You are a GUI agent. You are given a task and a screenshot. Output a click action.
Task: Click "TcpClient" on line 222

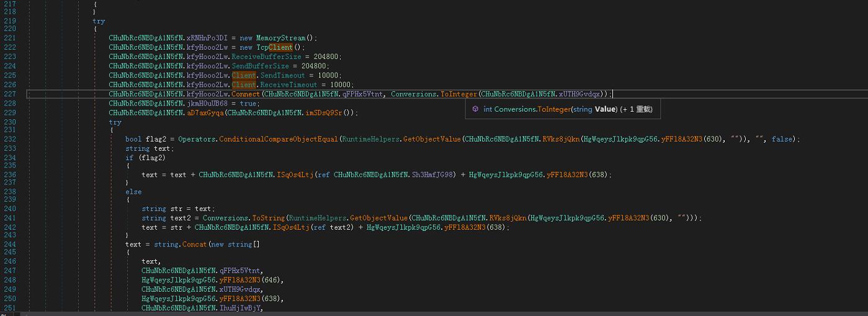coord(275,47)
